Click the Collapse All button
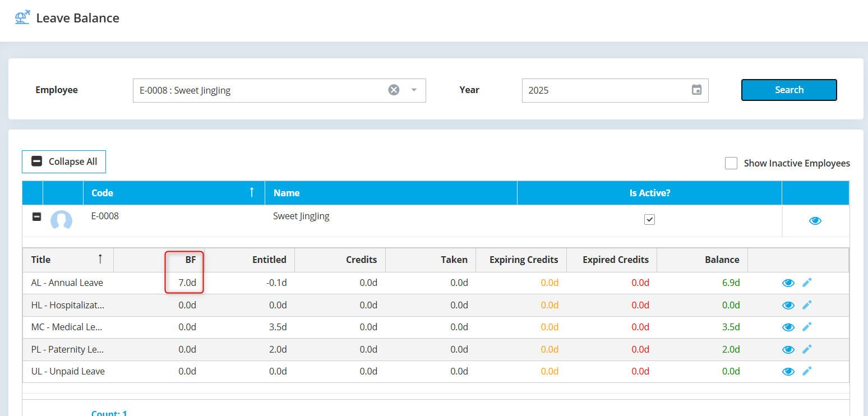The image size is (868, 416). pos(64,161)
